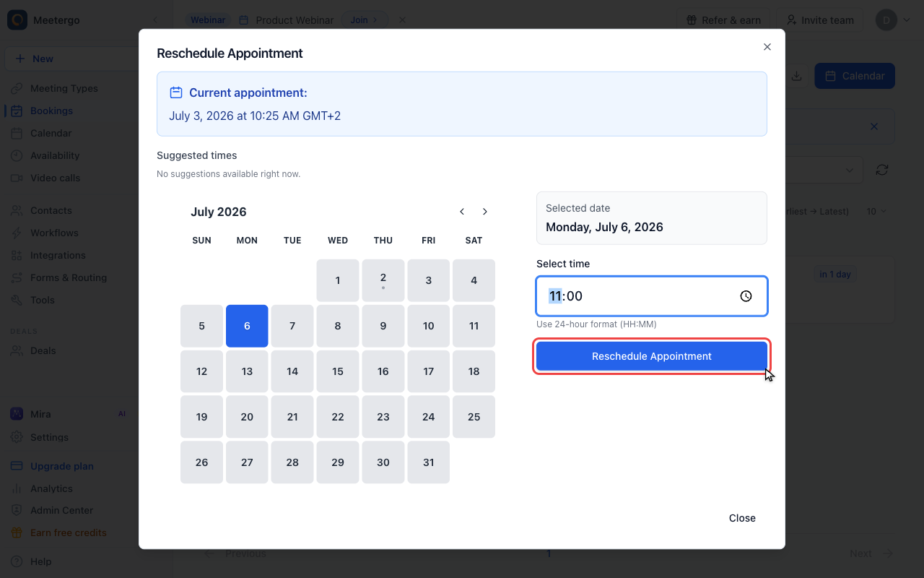924x578 pixels.
Task: Pick July 20 on the calendar
Action: (x=247, y=417)
